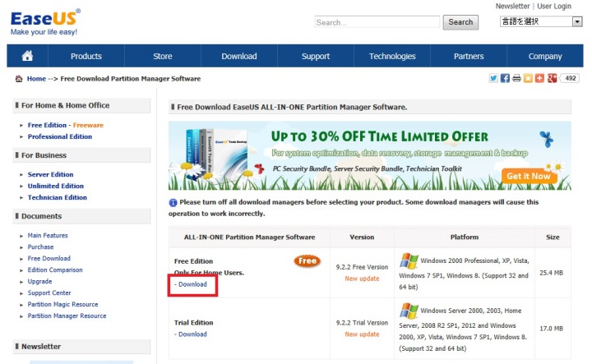Click the orange plus share icon
The height and width of the screenshot is (364, 592).
[539, 78]
